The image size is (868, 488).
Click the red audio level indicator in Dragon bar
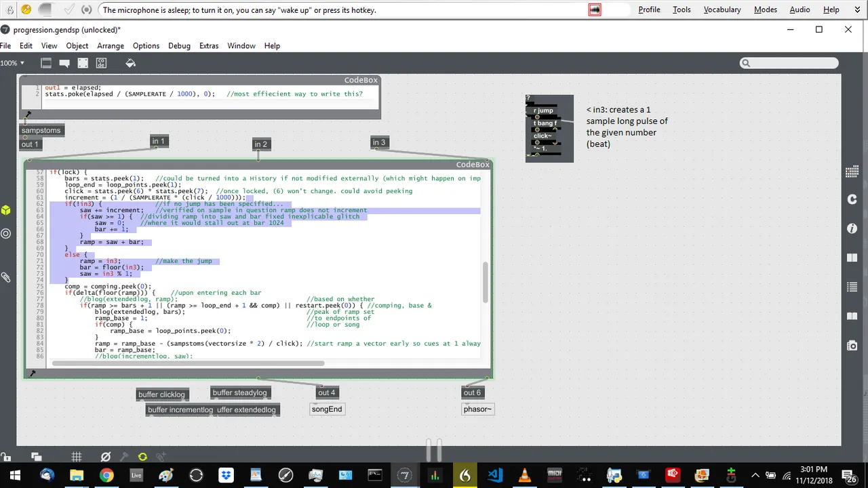(595, 9)
